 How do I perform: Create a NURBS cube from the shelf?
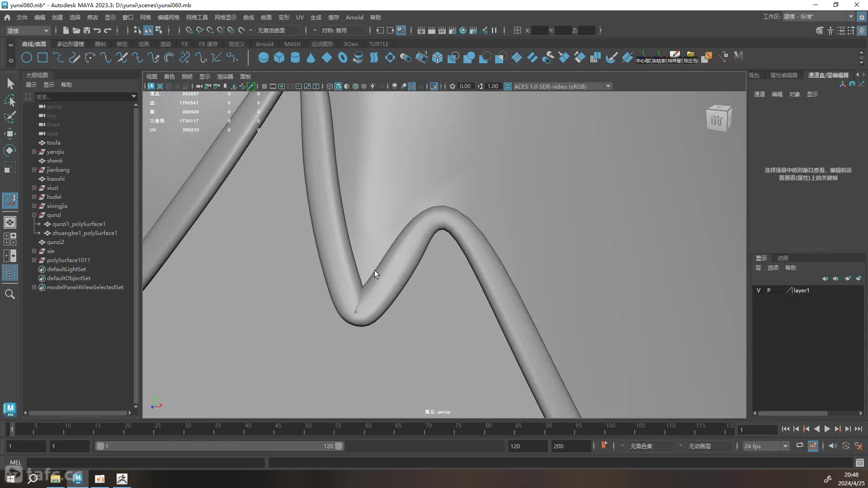pyautogui.click(x=279, y=57)
